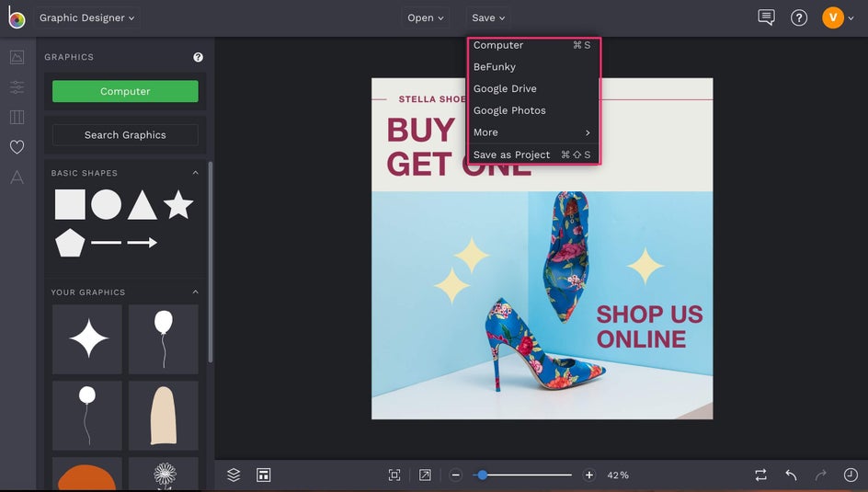Open the feedback chat bubble icon
Viewport: 868px width, 492px height.
(766, 17)
